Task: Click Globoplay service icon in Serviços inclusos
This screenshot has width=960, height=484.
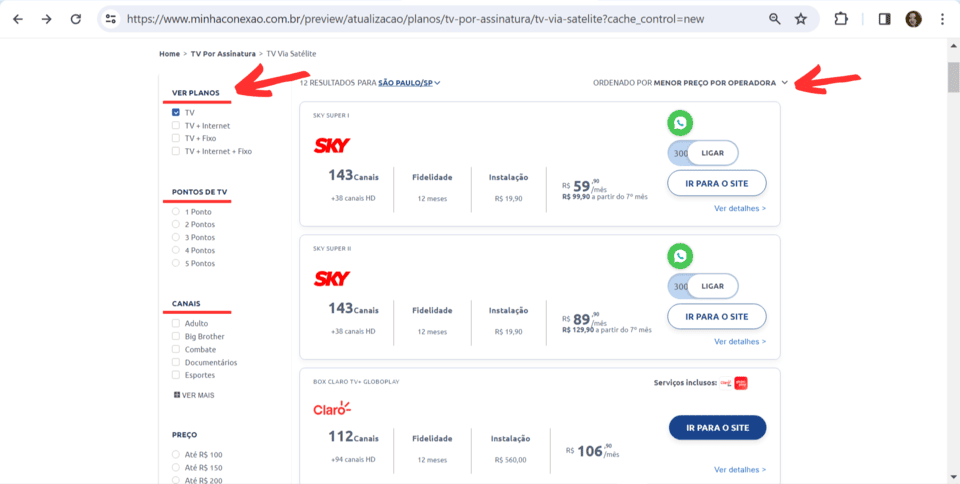Action: tap(741, 383)
